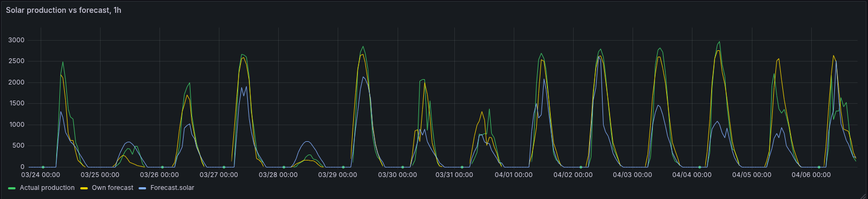868x199 pixels.
Task: Click the x-axis label '03/24 00:00'
Action: click(x=41, y=175)
